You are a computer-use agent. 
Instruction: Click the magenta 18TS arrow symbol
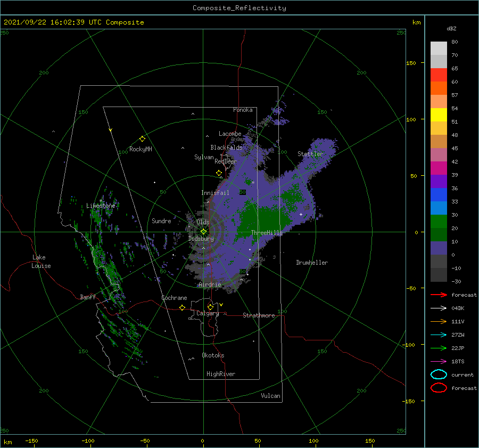pos(439,362)
